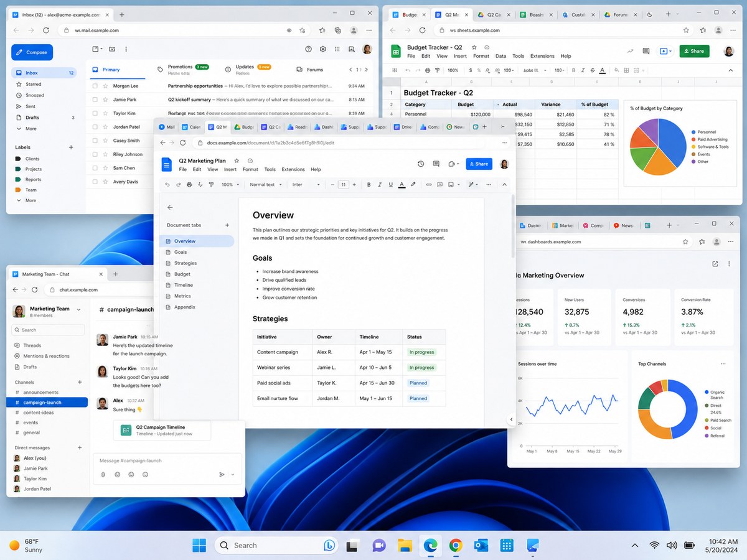747x560 pixels.
Task: Go back from the Document tabs panel
Action: 170,208
